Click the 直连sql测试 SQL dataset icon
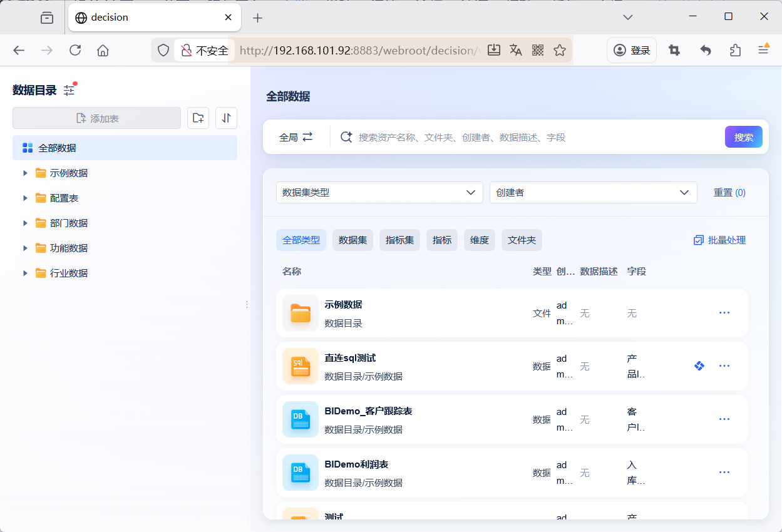Image resolution: width=782 pixels, height=532 pixels. click(x=301, y=366)
